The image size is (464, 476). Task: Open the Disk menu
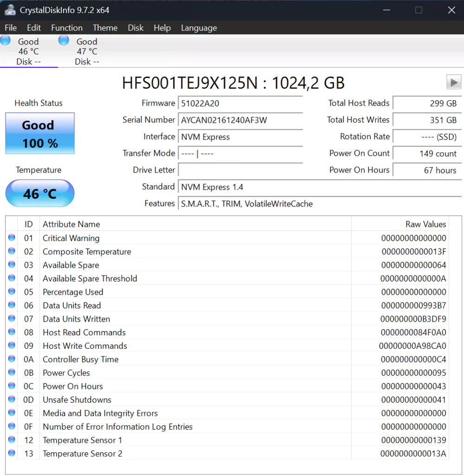tap(135, 28)
